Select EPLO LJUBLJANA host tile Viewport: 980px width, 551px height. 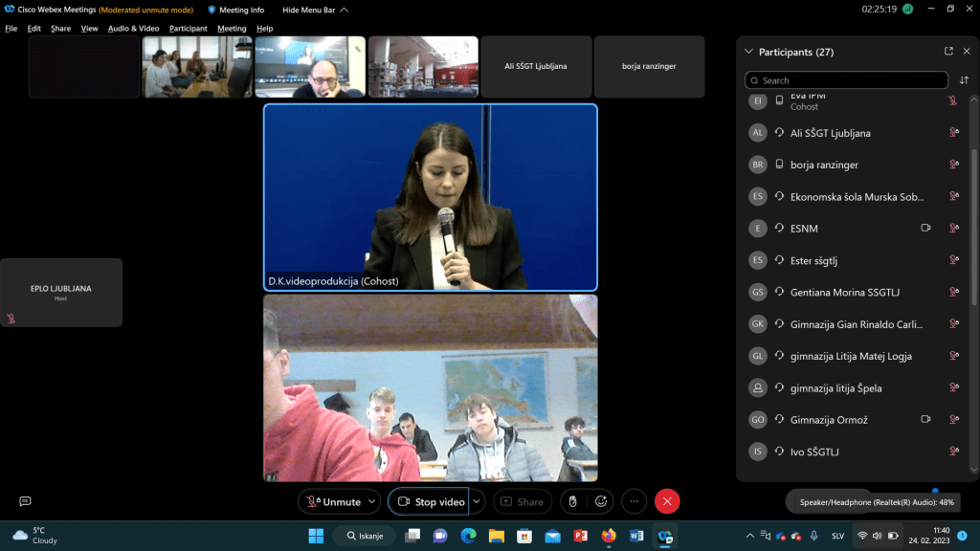[60, 293]
